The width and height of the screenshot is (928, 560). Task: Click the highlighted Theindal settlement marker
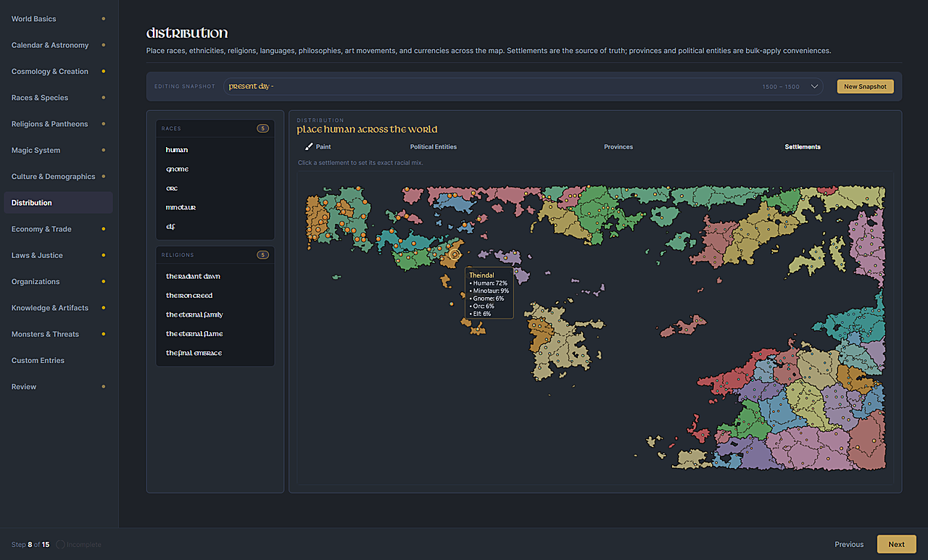(x=455, y=254)
